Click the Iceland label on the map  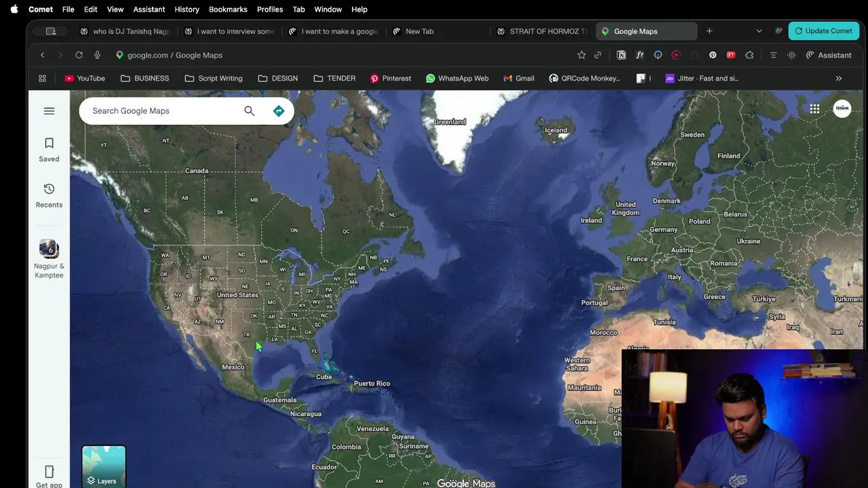556,130
